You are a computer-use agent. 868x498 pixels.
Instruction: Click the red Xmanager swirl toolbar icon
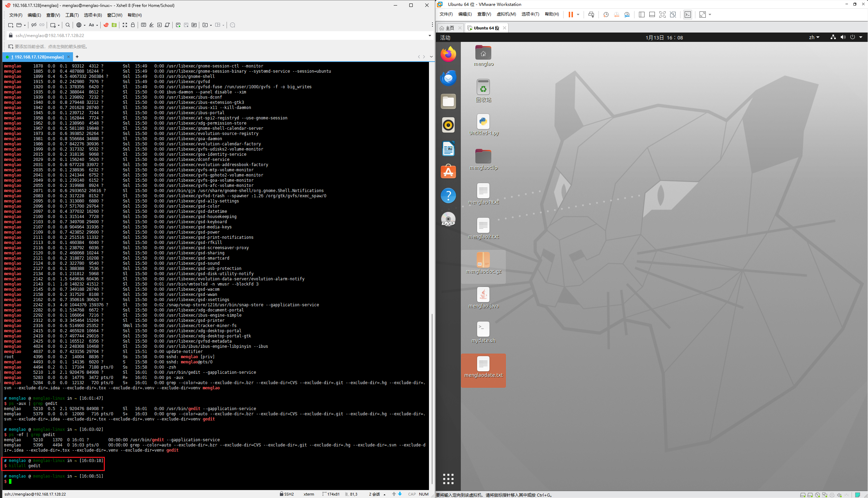pyautogui.click(x=106, y=25)
